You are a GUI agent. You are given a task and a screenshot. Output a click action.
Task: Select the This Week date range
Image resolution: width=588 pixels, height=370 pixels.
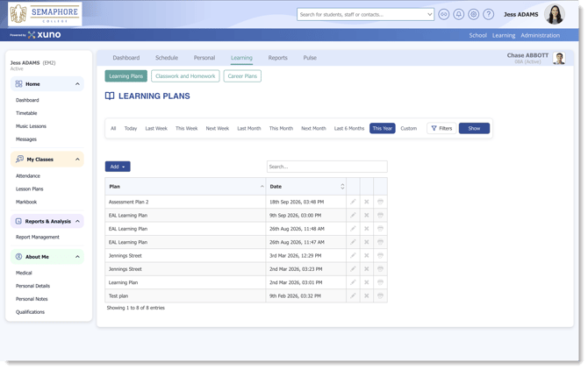[x=186, y=129]
